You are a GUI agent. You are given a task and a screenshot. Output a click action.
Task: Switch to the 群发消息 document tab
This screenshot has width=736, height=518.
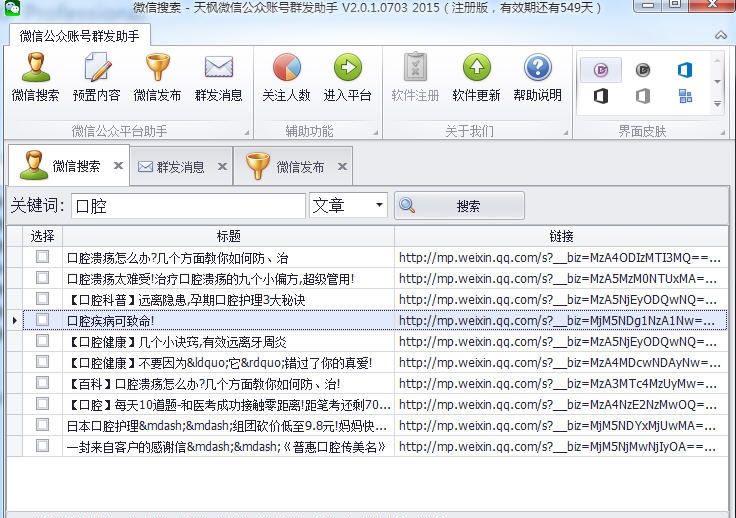(x=181, y=167)
